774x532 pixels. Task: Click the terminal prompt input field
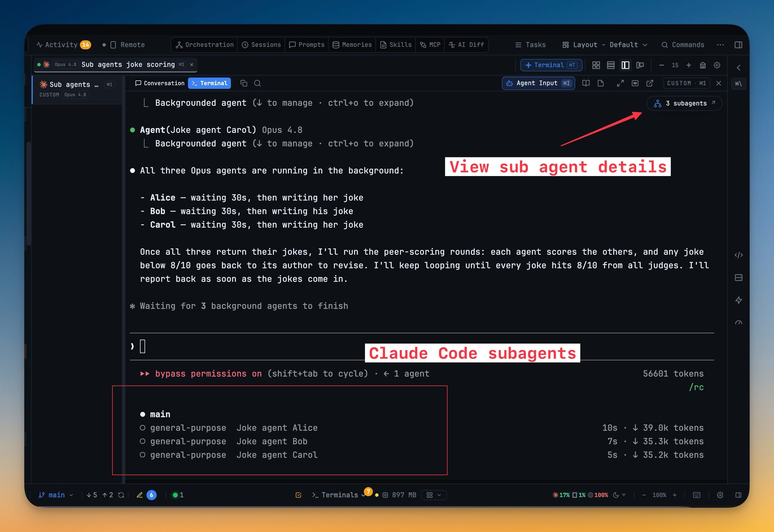(421, 346)
